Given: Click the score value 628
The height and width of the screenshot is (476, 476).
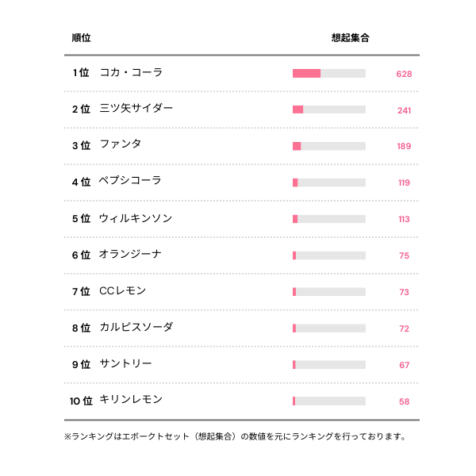Looking at the screenshot, I should [x=404, y=74].
